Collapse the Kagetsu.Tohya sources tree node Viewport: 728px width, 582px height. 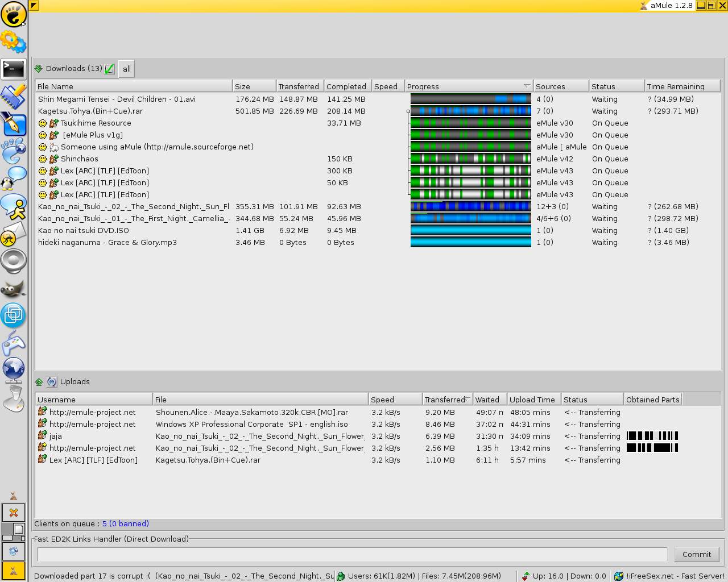[x=408, y=111]
